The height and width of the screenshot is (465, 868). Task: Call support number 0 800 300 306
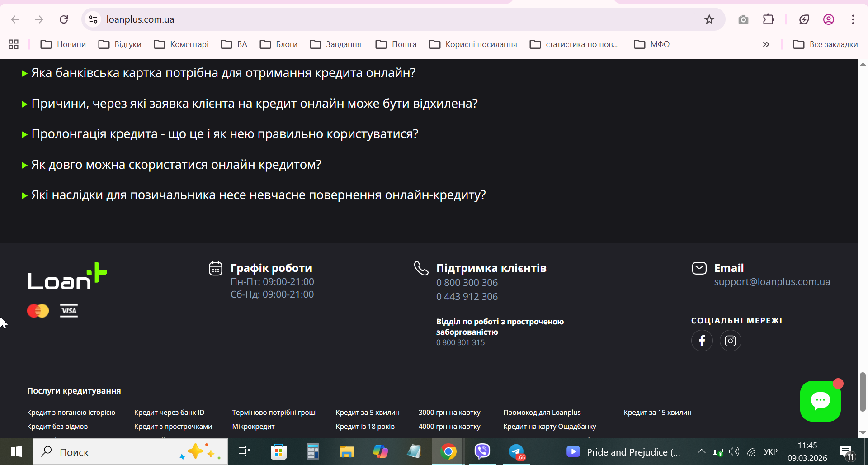click(467, 283)
